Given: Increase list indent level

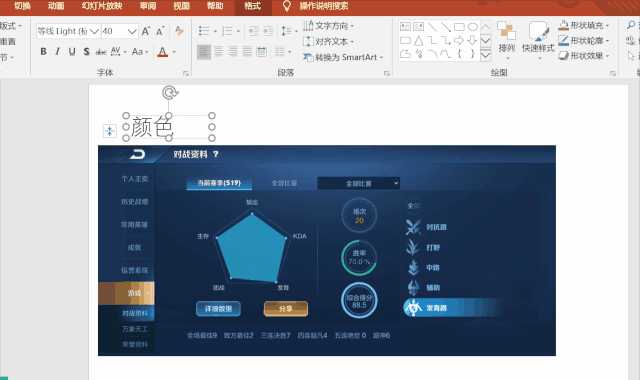Looking at the screenshot, I should coord(268,31).
